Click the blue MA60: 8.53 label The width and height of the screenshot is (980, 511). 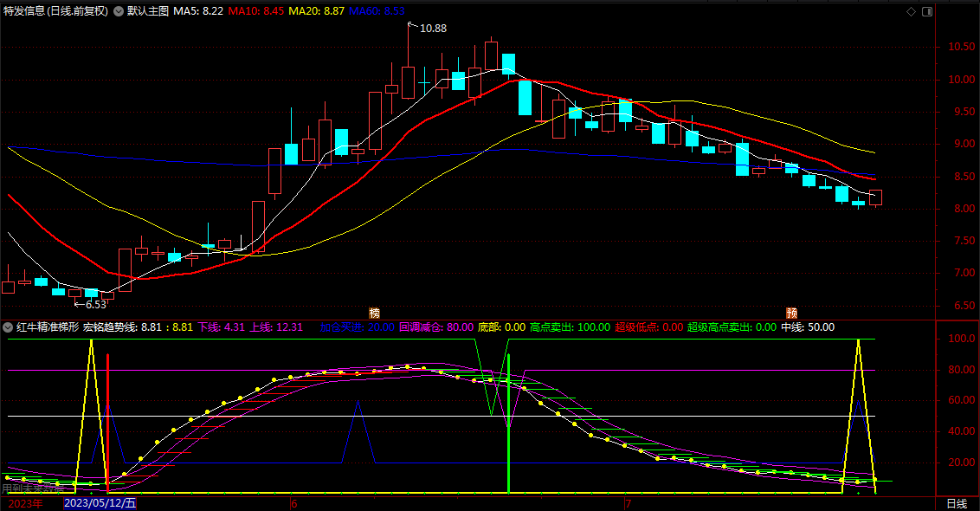377,11
